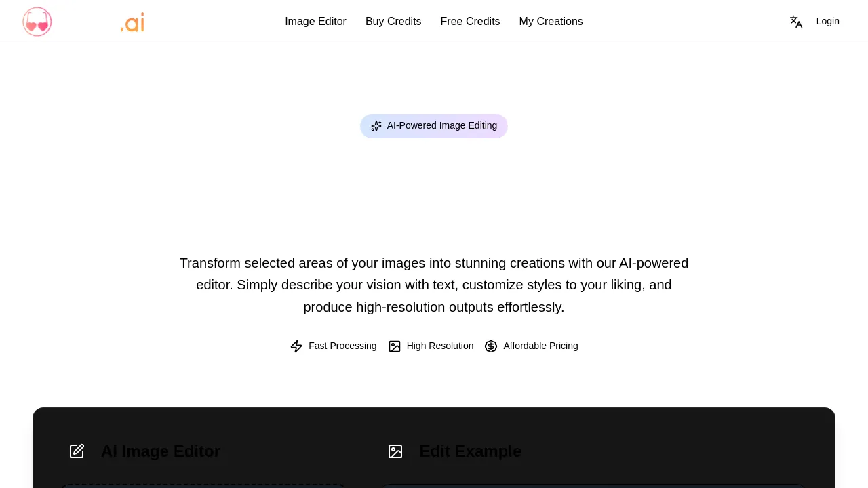Image resolution: width=868 pixels, height=488 pixels.
Task: Click the lightning Fast Processing icon
Action: tap(296, 346)
